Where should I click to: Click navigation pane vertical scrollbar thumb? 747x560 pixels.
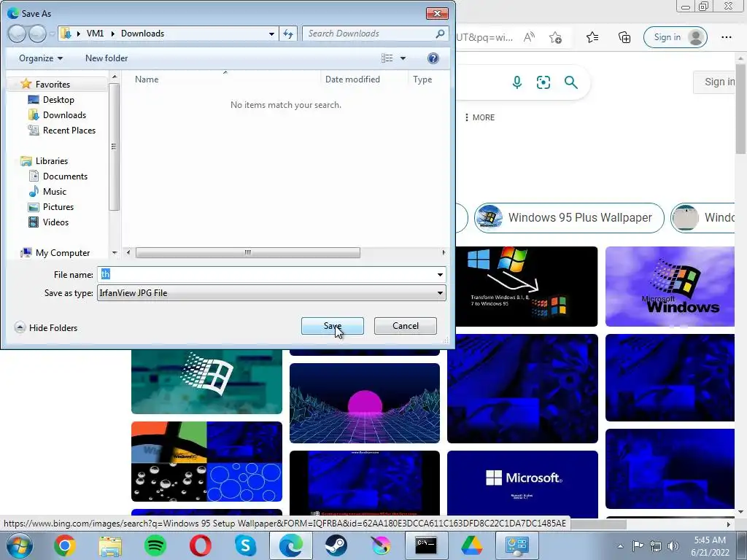pos(114,147)
